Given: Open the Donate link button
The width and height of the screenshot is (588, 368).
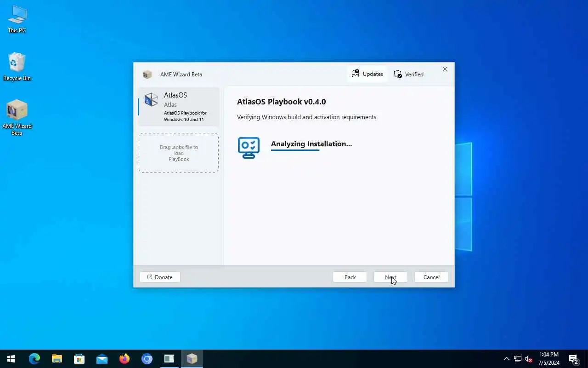Looking at the screenshot, I should click(x=160, y=277).
